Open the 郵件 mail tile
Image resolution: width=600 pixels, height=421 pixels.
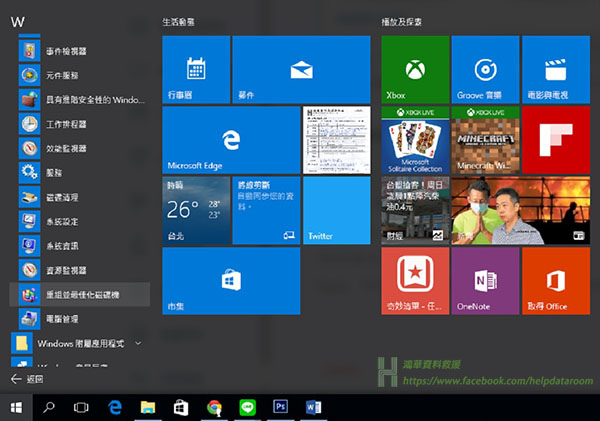(x=301, y=70)
